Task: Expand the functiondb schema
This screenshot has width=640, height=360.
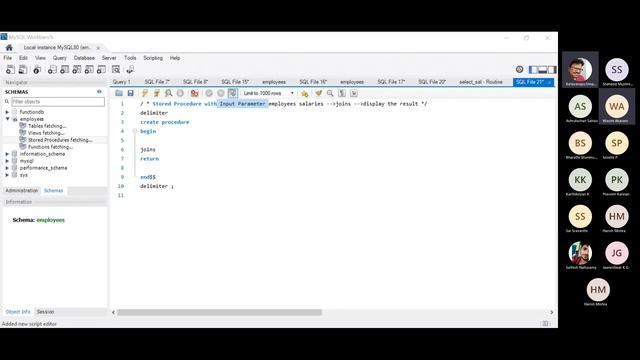Action: tap(7, 112)
